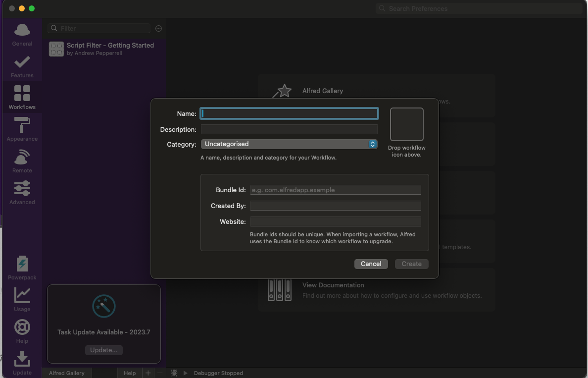Open the Alfred Gallery bottom button

pos(67,373)
